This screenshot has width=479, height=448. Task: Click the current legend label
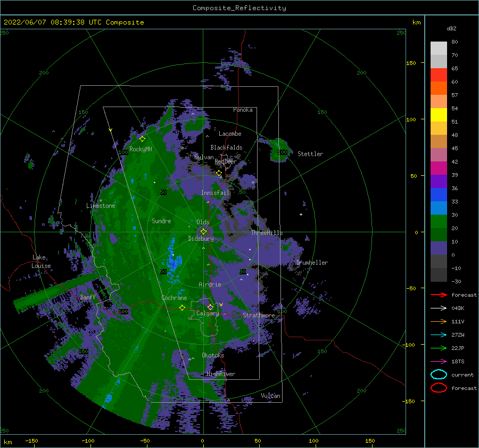tap(463, 374)
